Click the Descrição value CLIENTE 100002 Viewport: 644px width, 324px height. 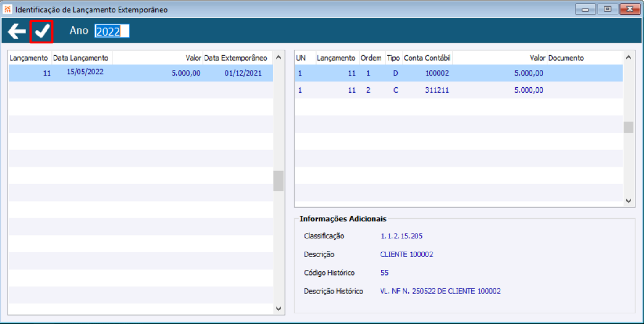(x=407, y=254)
